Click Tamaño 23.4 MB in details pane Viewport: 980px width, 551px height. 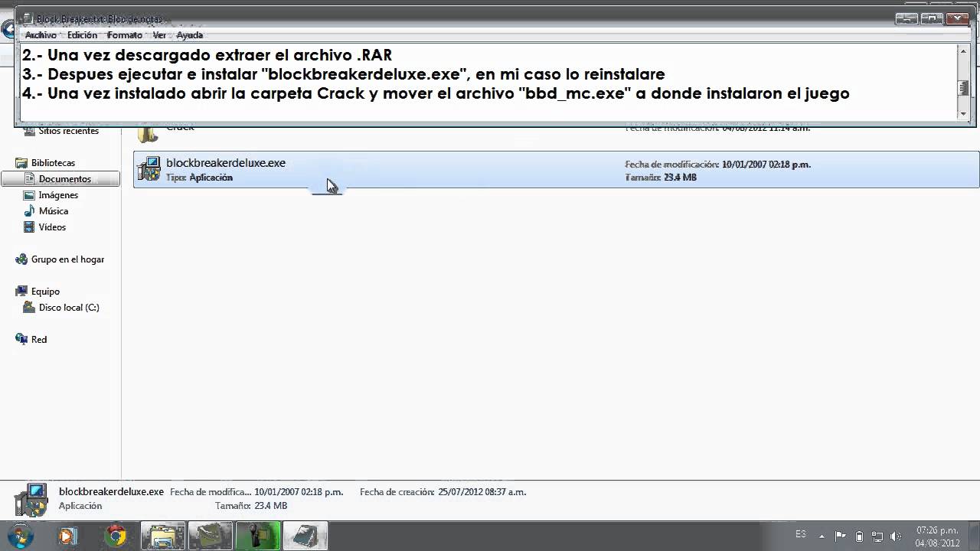click(x=251, y=506)
